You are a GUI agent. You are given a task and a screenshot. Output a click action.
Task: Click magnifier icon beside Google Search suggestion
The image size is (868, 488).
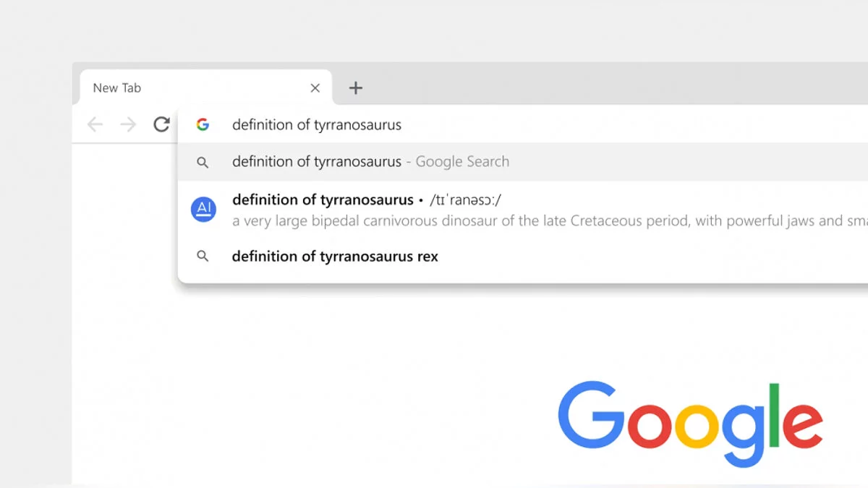(x=203, y=163)
